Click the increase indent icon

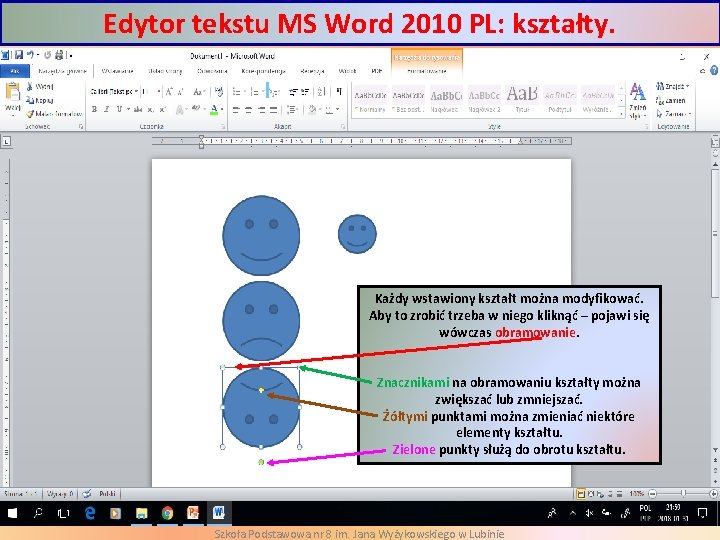pyautogui.click(x=304, y=92)
